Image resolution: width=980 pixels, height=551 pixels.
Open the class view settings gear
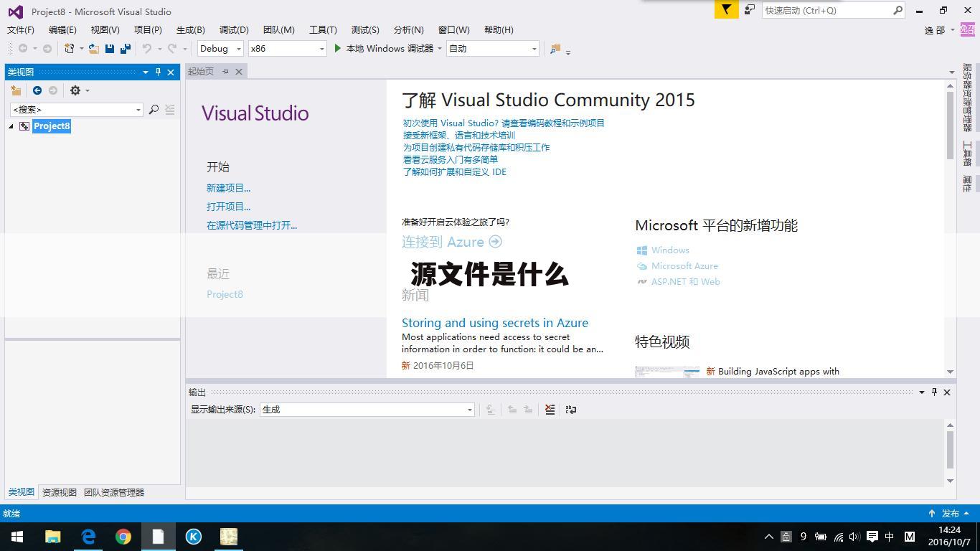click(x=75, y=90)
